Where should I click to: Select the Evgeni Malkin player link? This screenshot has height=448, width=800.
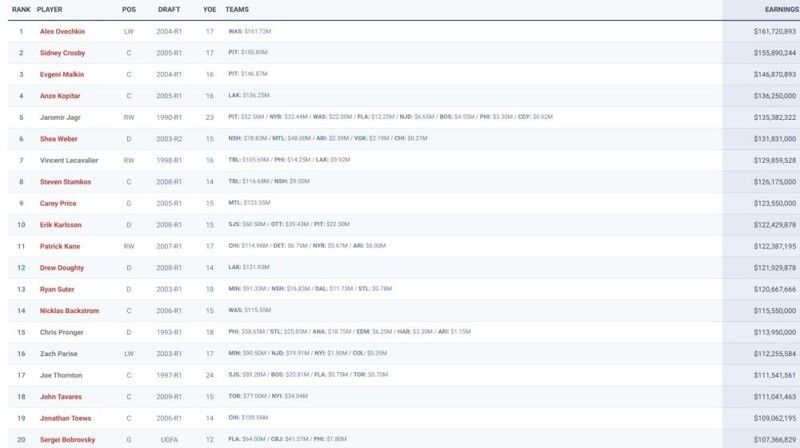coord(62,74)
